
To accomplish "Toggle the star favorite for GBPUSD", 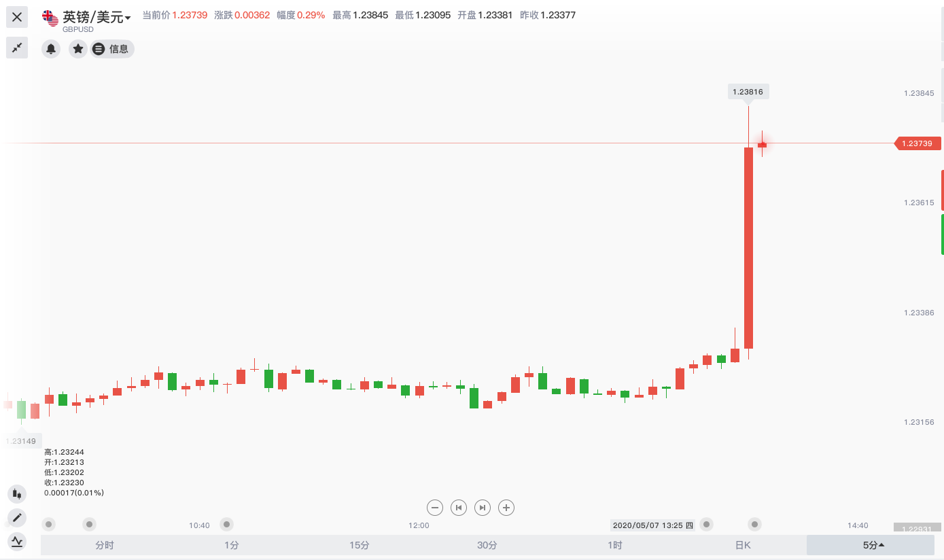I will (x=78, y=49).
